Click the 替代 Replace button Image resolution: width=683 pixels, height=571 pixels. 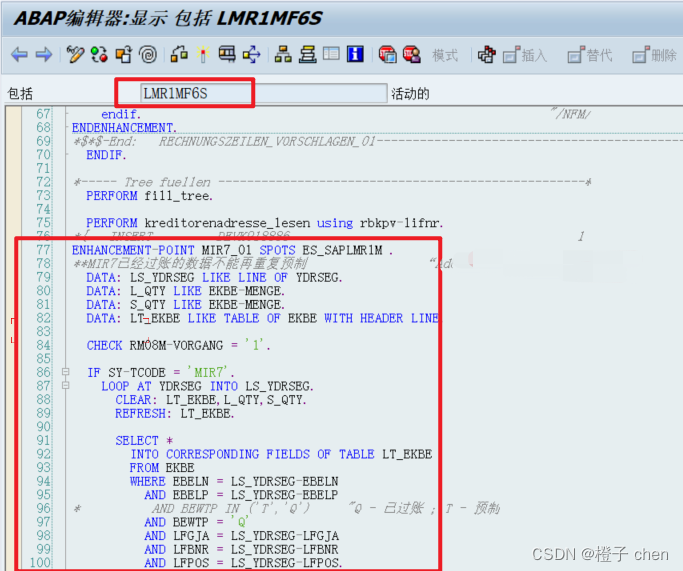pos(590,55)
